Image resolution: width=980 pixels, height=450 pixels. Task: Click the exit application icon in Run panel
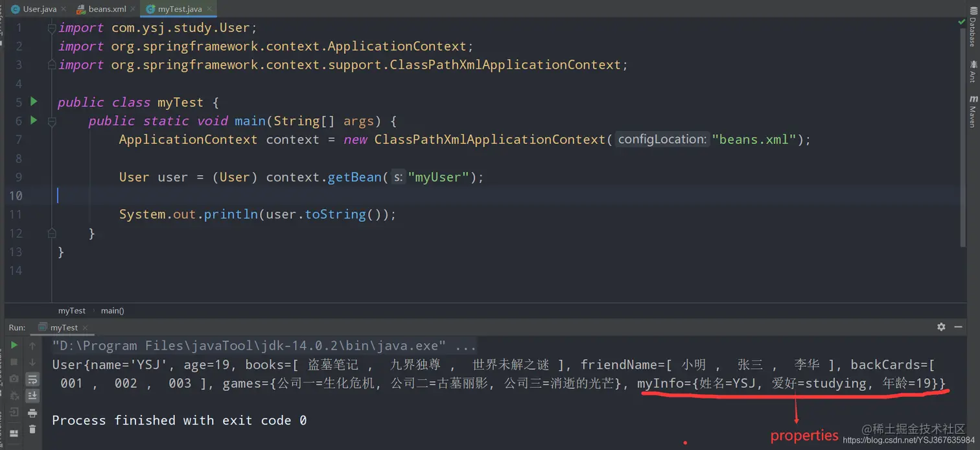click(x=14, y=412)
